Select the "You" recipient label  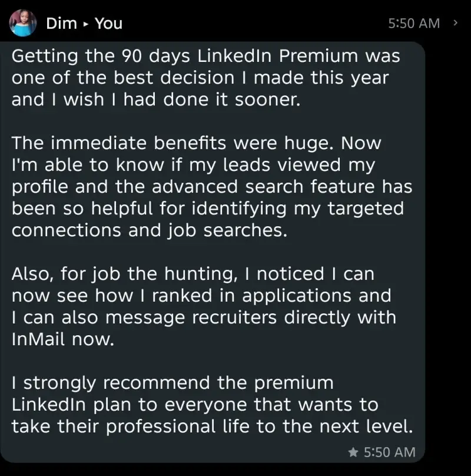108,24
